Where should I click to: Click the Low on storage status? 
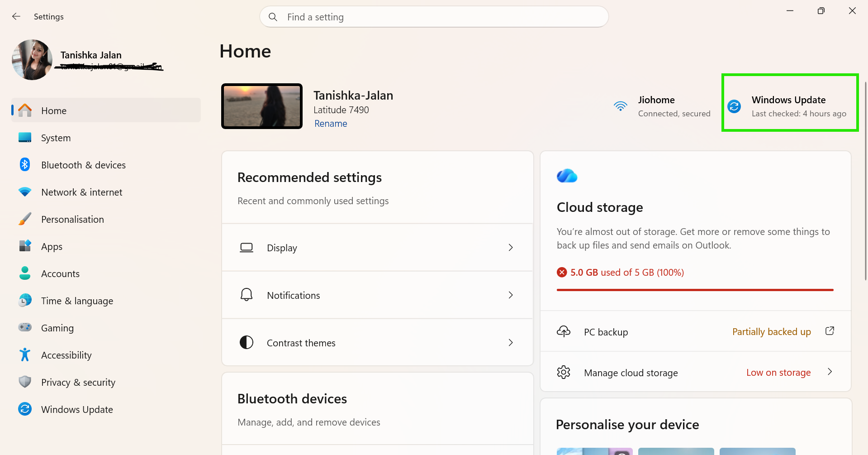[x=778, y=372]
